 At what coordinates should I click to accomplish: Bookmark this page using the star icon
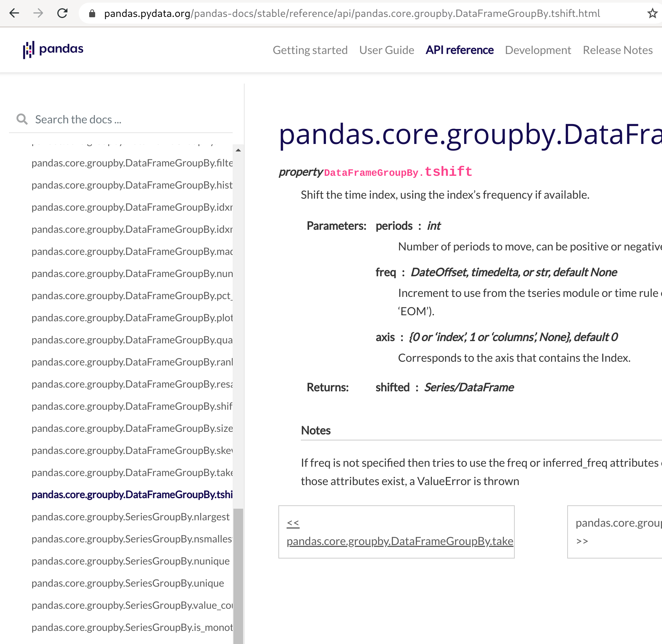click(x=653, y=13)
